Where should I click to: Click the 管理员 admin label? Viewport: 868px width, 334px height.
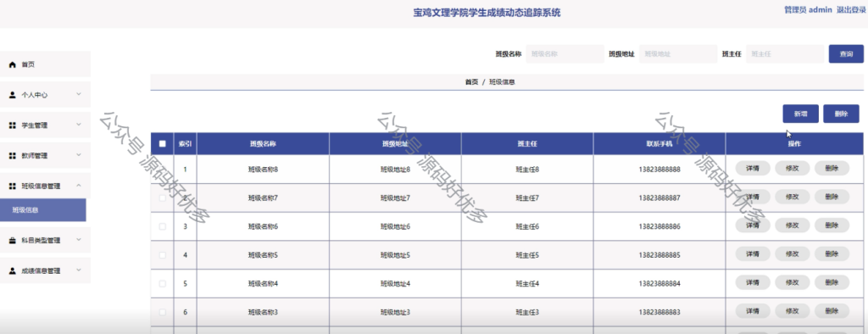(x=808, y=10)
